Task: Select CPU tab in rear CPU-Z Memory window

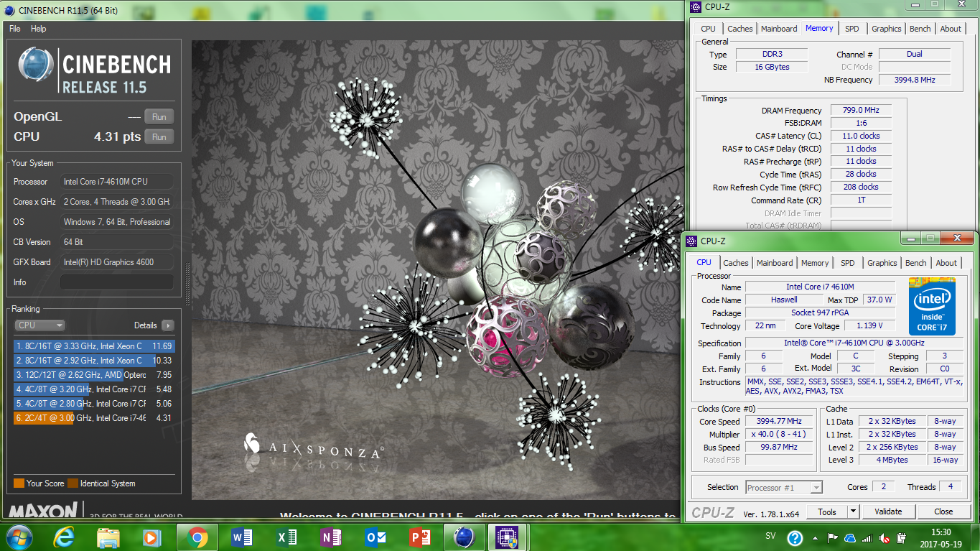Action: click(709, 29)
